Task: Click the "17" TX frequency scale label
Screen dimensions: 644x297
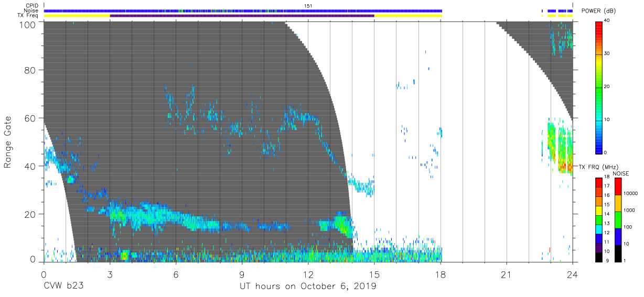Action: point(608,186)
